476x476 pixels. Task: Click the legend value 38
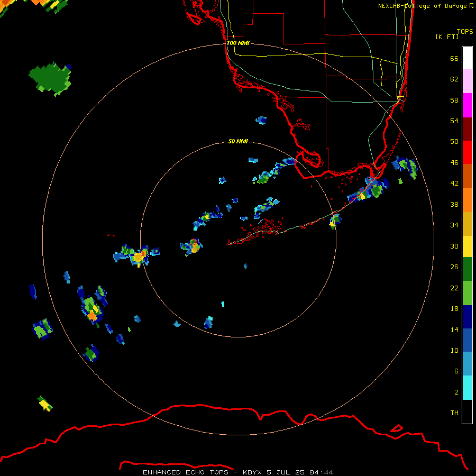pos(454,205)
